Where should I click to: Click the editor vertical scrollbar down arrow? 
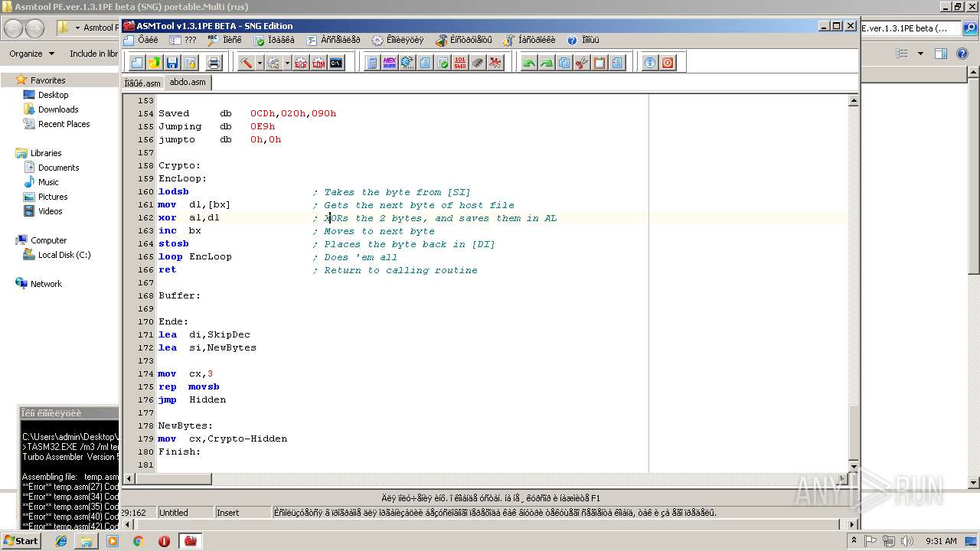tap(853, 467)
